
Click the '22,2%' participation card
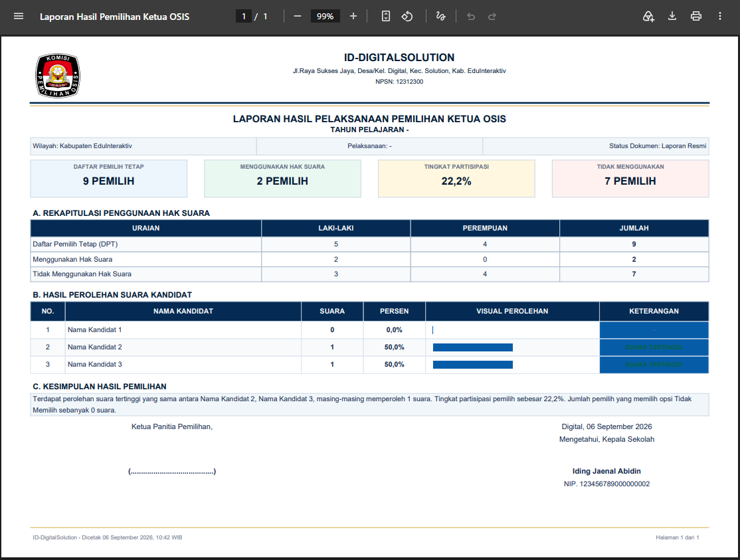(x=456, y=178)
